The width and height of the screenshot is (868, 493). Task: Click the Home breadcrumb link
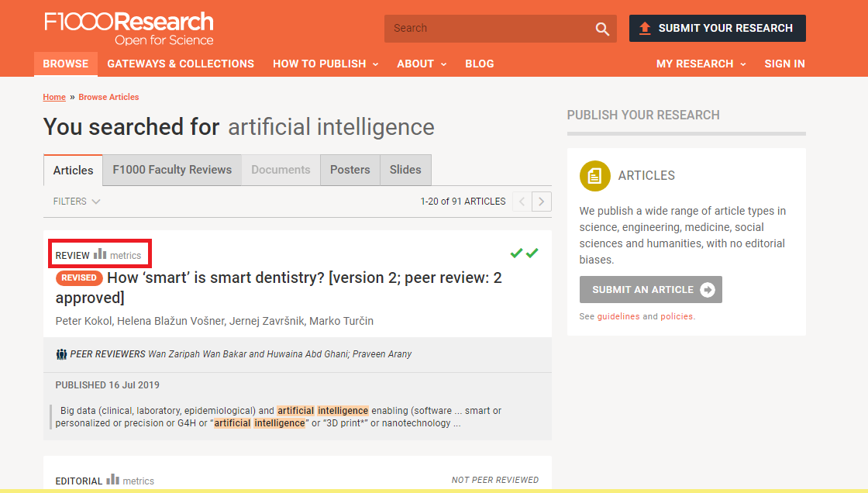pos(54,98)
